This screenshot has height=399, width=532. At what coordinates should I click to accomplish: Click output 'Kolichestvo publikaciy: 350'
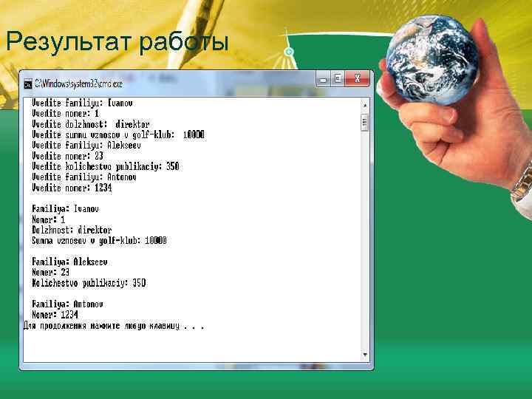coord(89,283)
